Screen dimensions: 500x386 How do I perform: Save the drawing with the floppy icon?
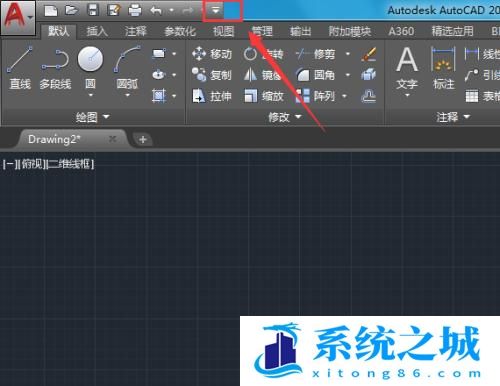tap(93, 10)
